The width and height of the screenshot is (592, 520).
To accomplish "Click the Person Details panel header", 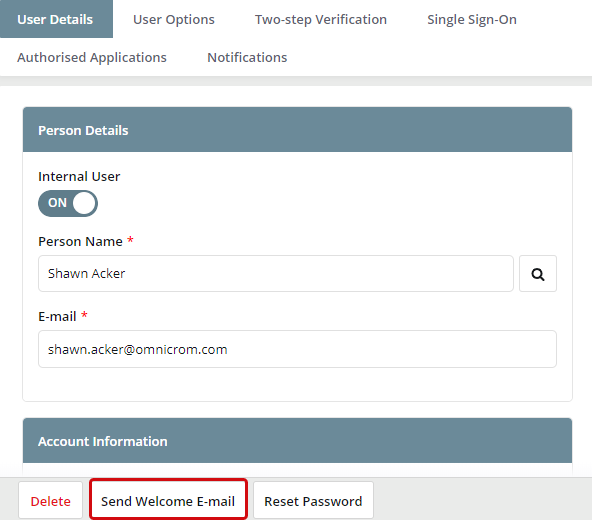I will [x=297, y=130].
